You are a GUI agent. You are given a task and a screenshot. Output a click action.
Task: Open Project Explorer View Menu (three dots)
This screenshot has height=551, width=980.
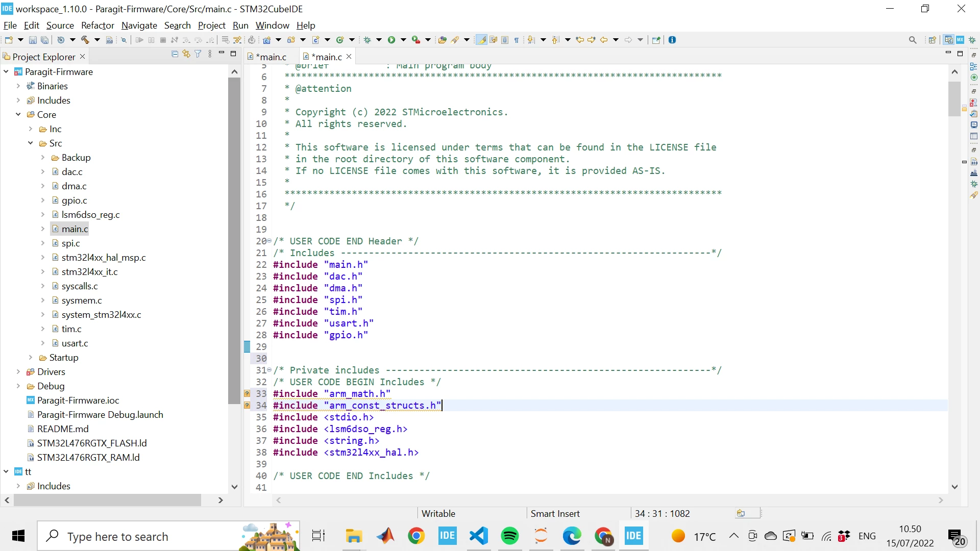(210, 54)
